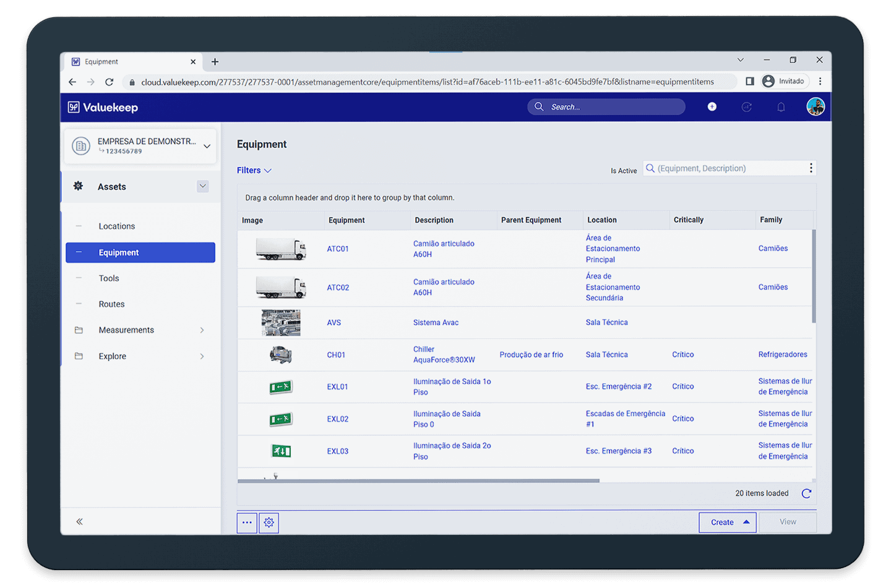Click the Valuekeep logo in header
Image resolution: width=891 pixels, height=588 pixels.
click(103, 107)
